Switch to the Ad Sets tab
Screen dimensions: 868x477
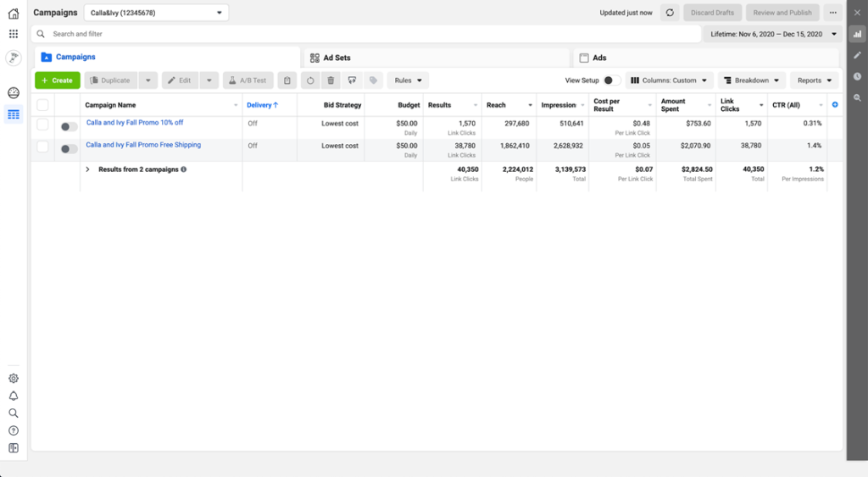pos(437,58)
